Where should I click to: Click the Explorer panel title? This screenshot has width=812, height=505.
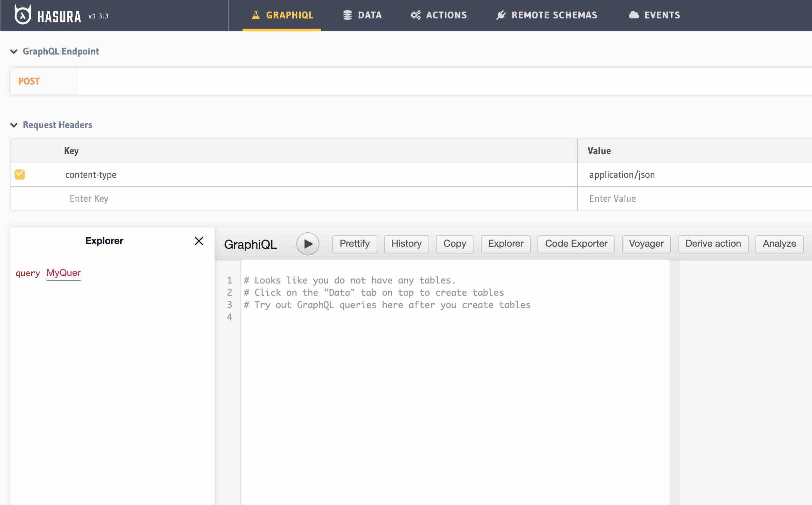point(104,241)
